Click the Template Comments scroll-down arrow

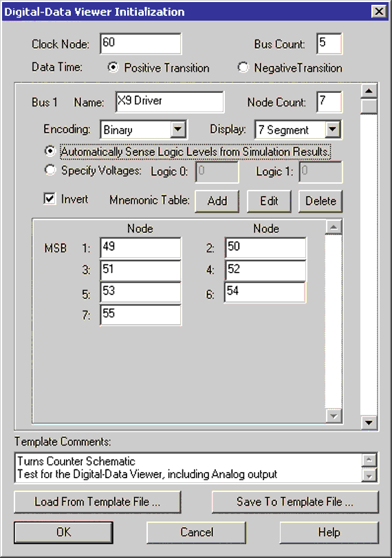point(369,475)
